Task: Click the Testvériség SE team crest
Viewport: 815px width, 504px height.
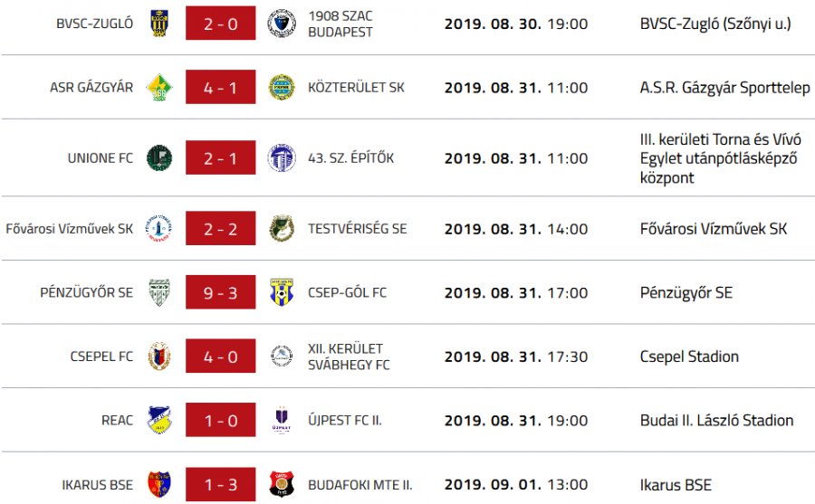Action: tap(282, 229)
